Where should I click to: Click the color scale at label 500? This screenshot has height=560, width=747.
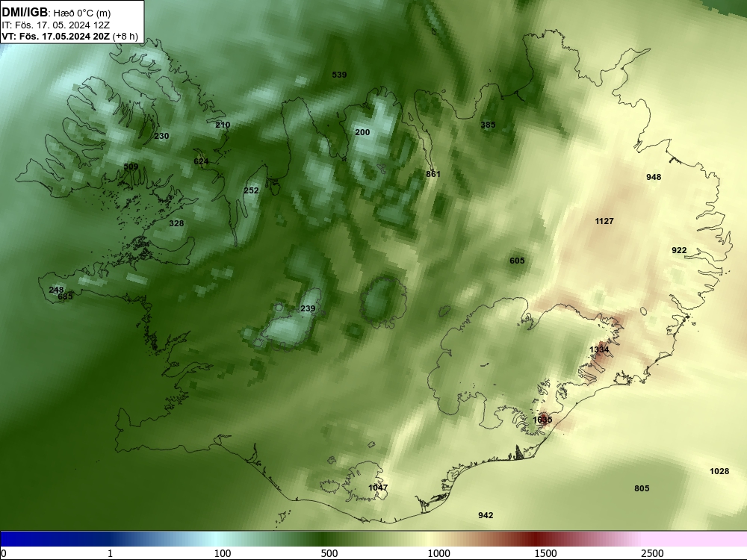pos(329,553)
